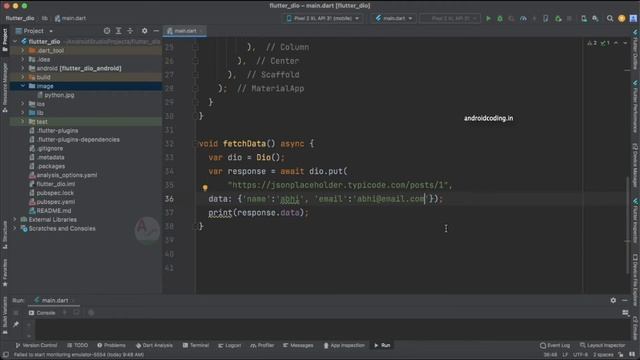Select the opened file locate target icon
The width and height of the screenshot is (640, 360).
click(107, 31)
